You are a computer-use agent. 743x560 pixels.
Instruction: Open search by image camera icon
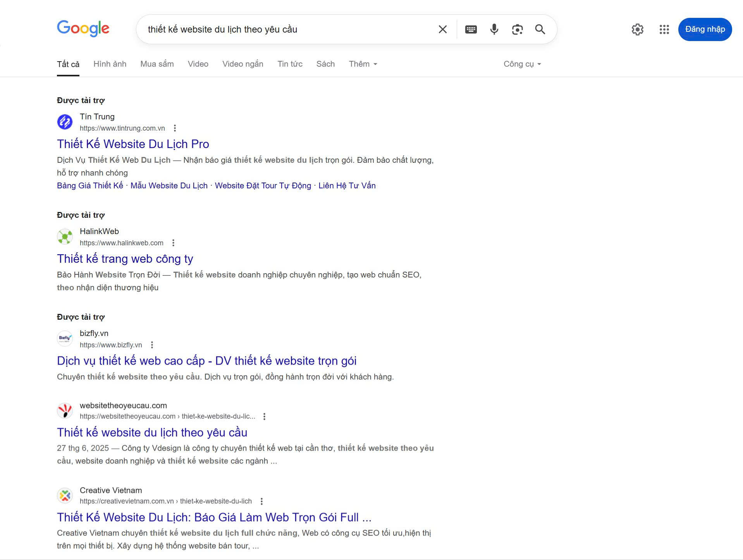[517, 29]
